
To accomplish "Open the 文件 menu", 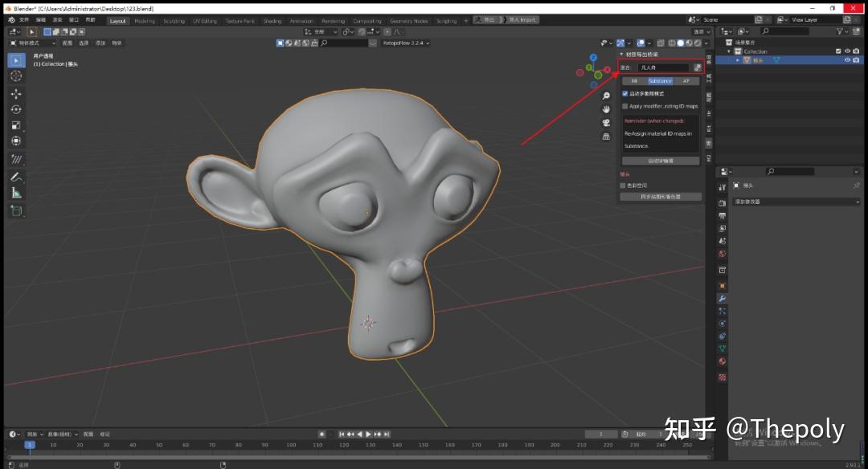I will point(22,20).
